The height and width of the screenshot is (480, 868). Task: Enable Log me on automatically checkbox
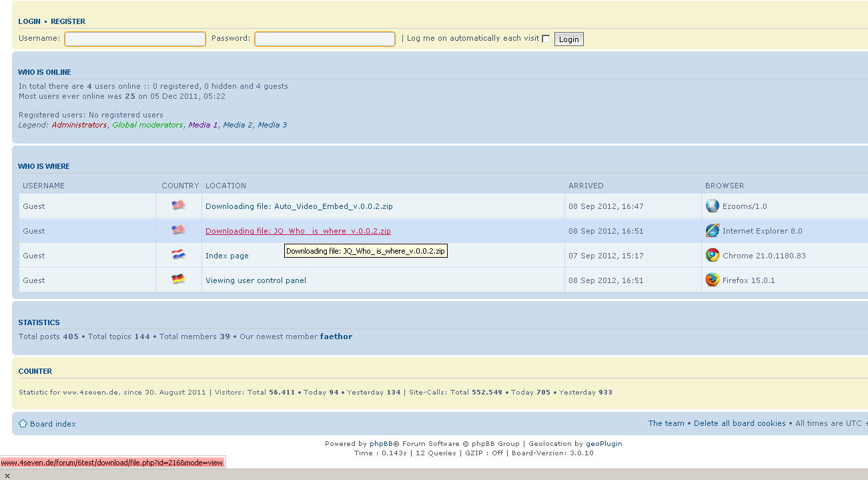(x=546, y=39)
